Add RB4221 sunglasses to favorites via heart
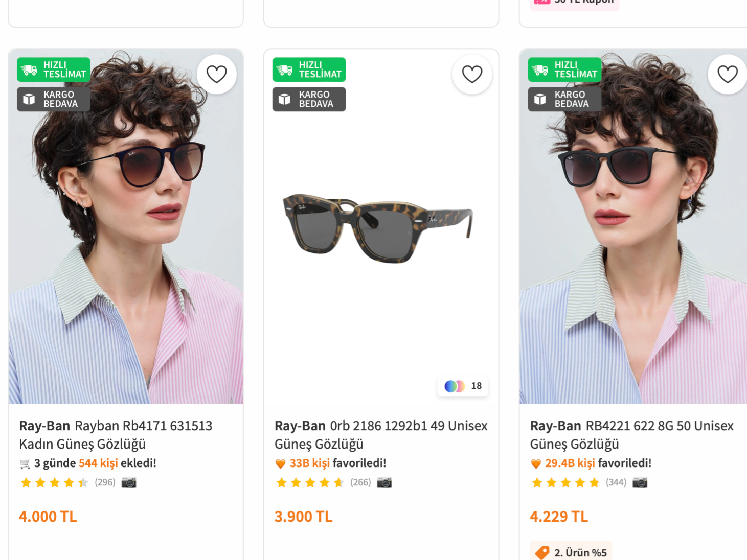 click(727, 74)
